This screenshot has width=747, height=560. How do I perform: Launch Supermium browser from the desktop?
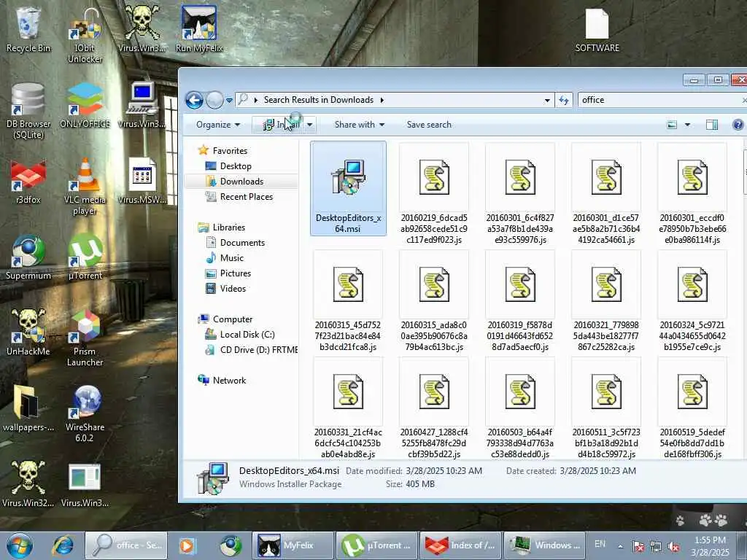coord(28,257)
